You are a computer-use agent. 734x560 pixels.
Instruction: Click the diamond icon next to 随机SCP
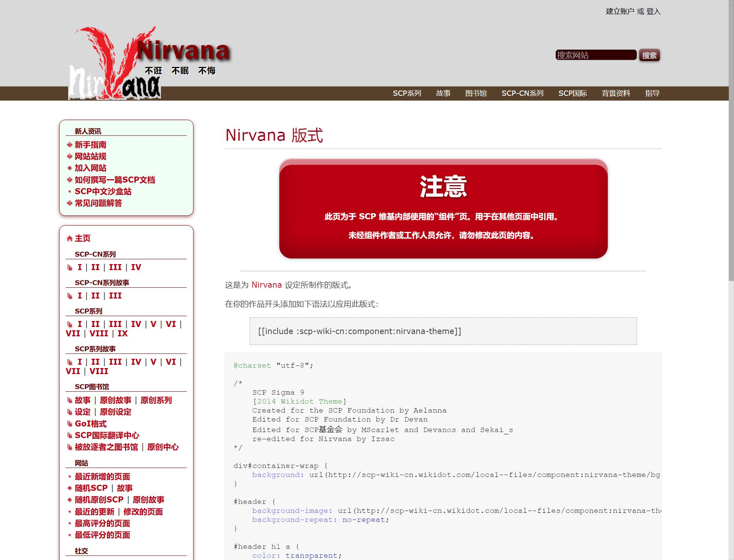click(70, 488)
